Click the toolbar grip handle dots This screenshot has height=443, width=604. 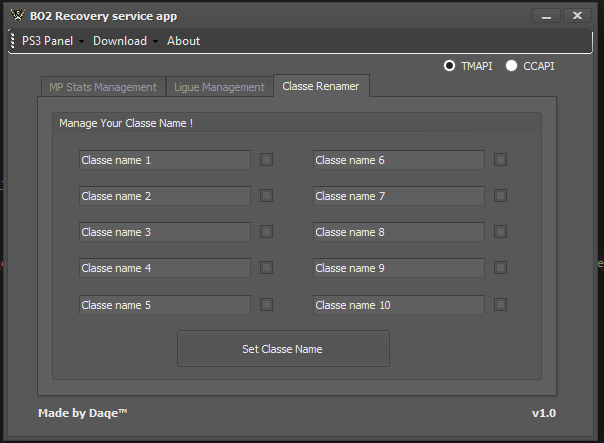pos(13,40)
